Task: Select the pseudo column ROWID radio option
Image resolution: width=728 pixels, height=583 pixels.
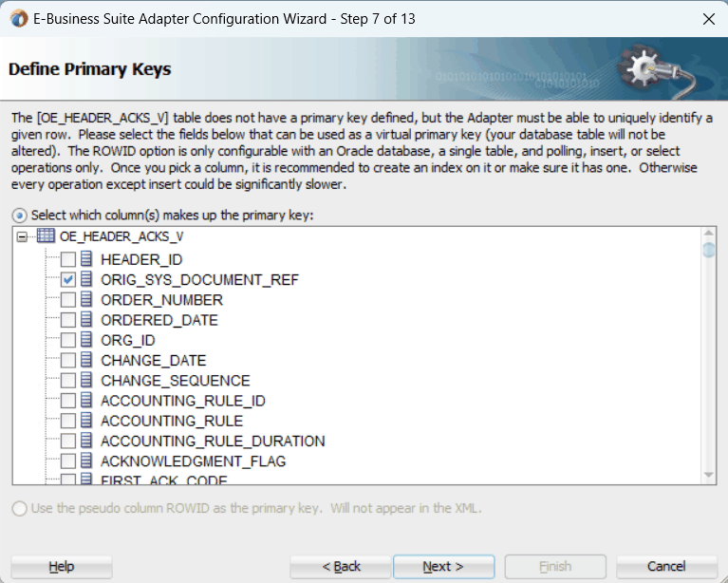Action: pos(20,508)
